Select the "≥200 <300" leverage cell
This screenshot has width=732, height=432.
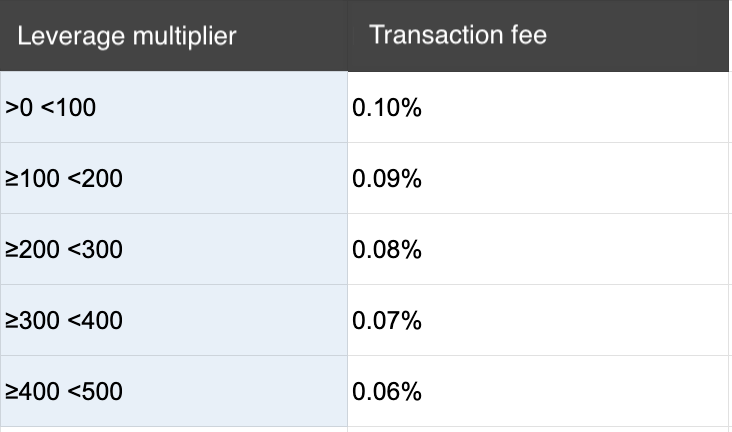click(174, 249)
